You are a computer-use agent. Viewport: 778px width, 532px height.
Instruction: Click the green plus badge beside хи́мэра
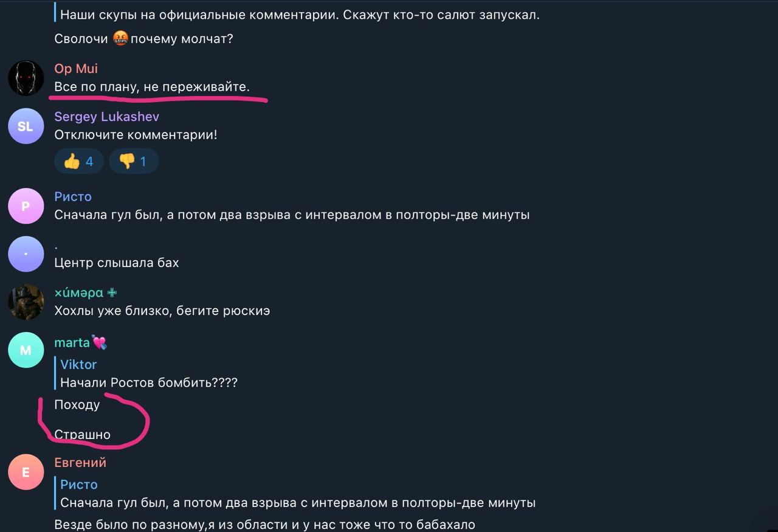pos(112,292)
